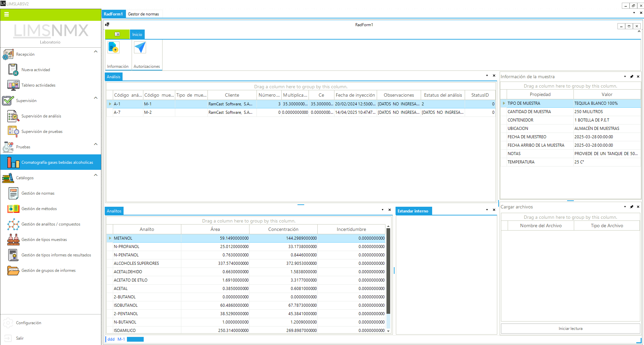Select the Inicio ribbon tab
The width and height of the screenshot is (644, 345).
click(137, 34)
